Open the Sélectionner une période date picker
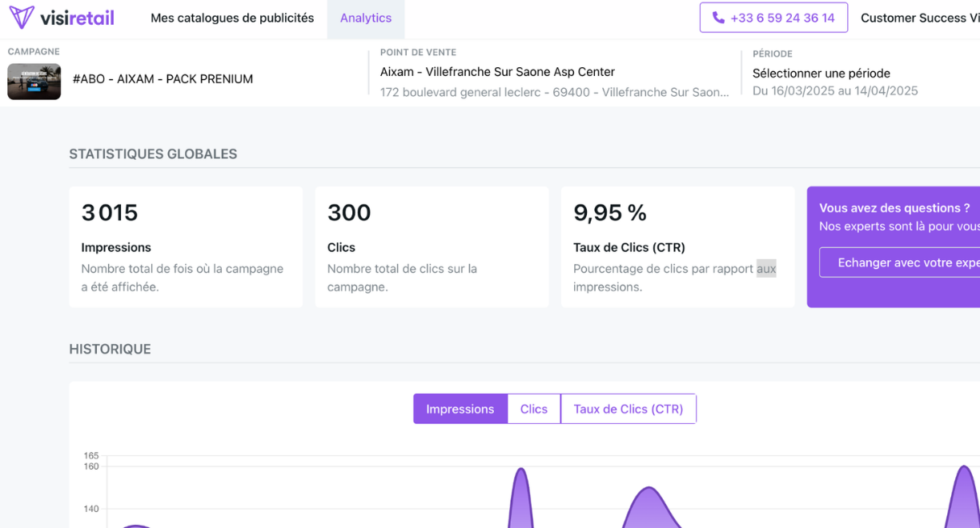This screenshot has width=980, height=528. point(821,73)
